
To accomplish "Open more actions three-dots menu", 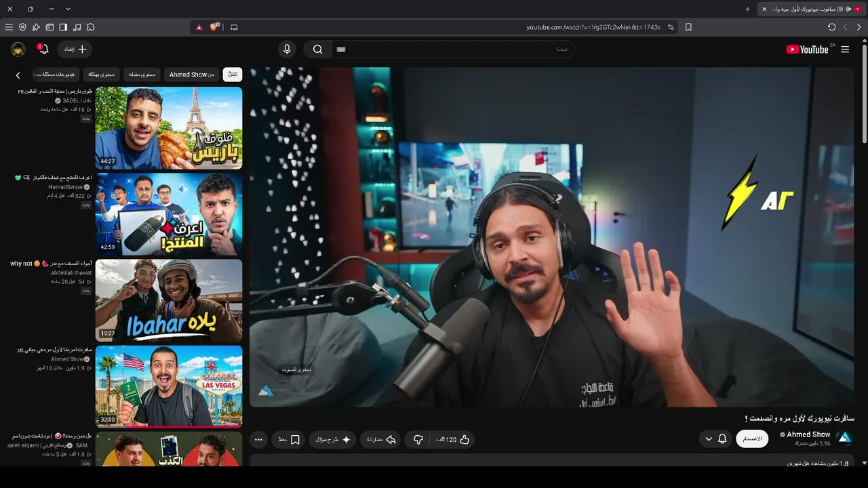I will pyautogui.click(x=258, y=440).
